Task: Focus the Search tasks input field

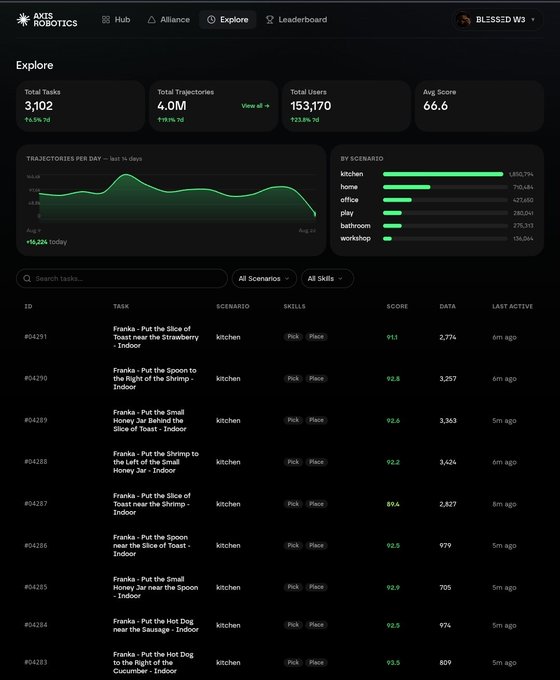Action: click(x=121, y=278)
